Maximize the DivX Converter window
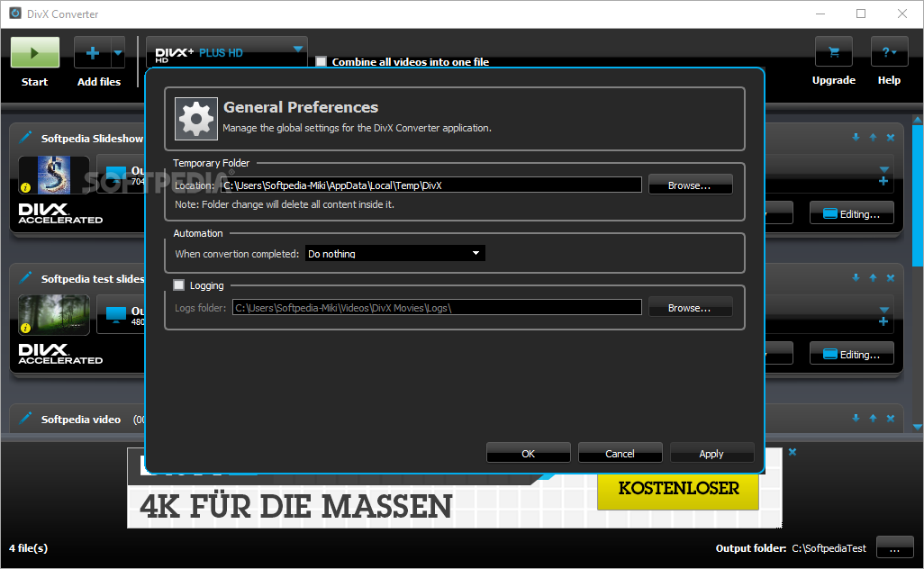This screenshot has height=569, width=924. [x=861, y=14]
